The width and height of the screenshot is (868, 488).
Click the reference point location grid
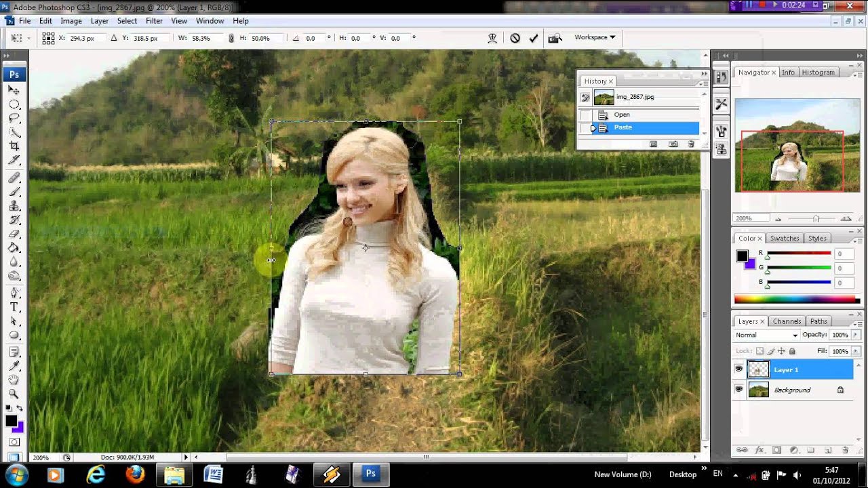click(x=48, y=39)
